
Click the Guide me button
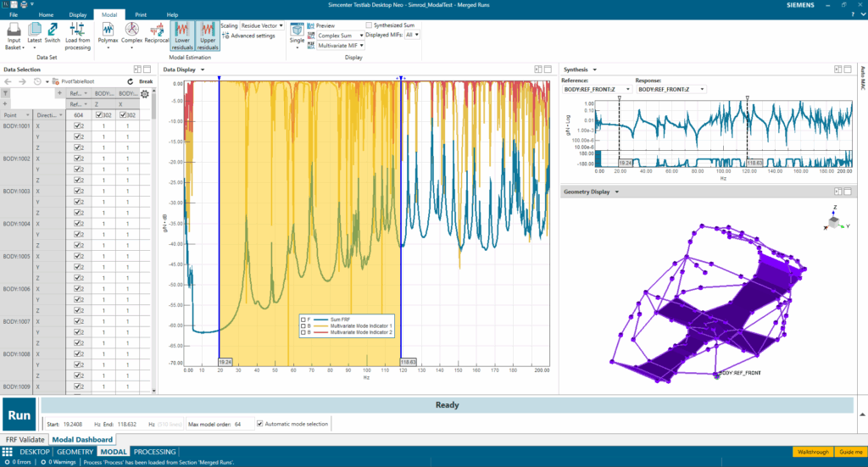click(x=850, y=452)
